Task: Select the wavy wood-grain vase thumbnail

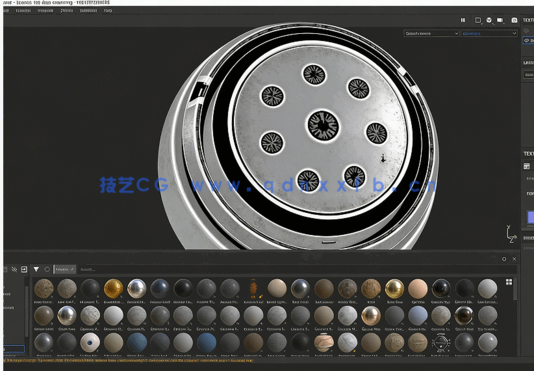Action: [324, 342]
